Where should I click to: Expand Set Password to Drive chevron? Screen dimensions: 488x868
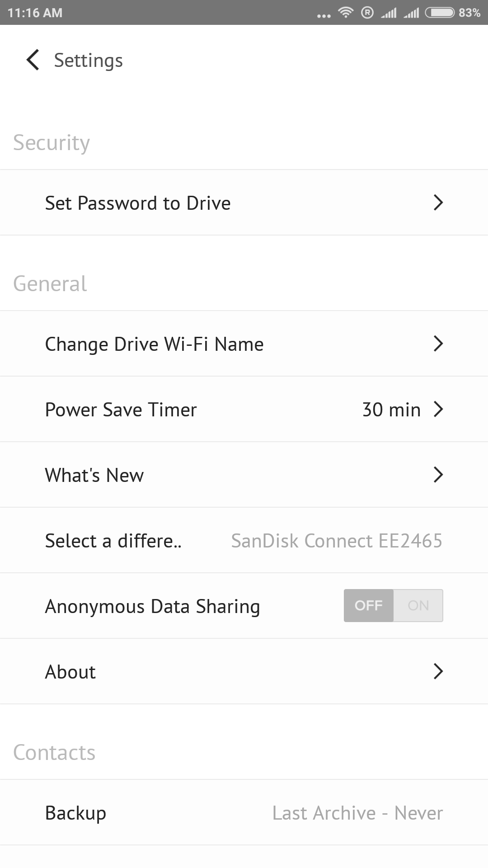(x=438, y=203)
